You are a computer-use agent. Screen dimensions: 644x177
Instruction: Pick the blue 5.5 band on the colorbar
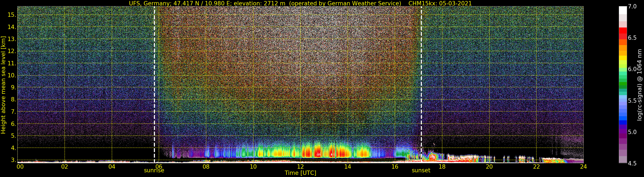[623, 101]
